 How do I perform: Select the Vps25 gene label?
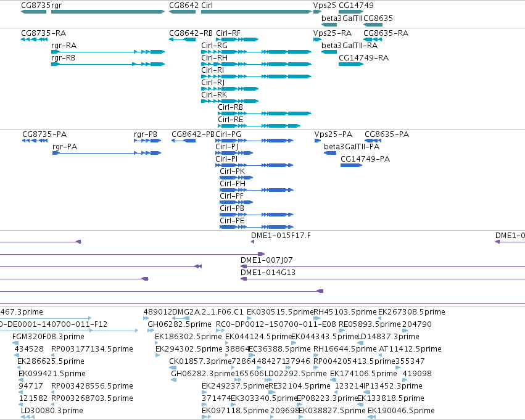[x=325, y=6]
